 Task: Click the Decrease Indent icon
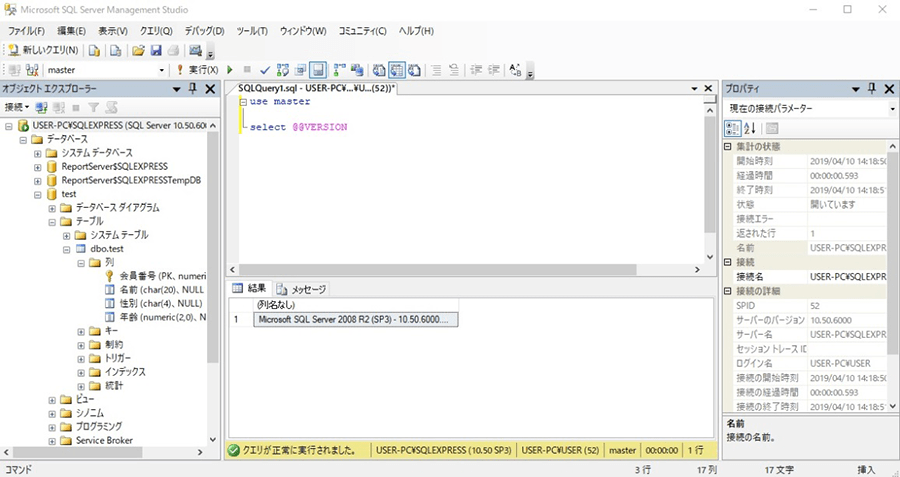[x=476, y=70]
